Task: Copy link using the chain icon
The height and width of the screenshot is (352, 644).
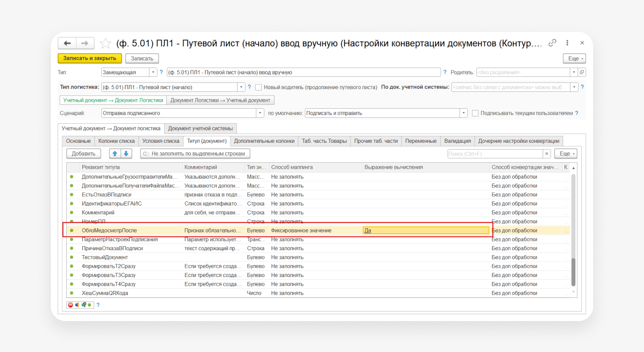Action: 553,43
